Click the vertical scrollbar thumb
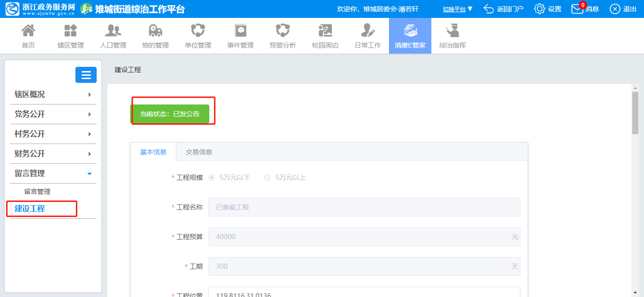 coord(635,113)
